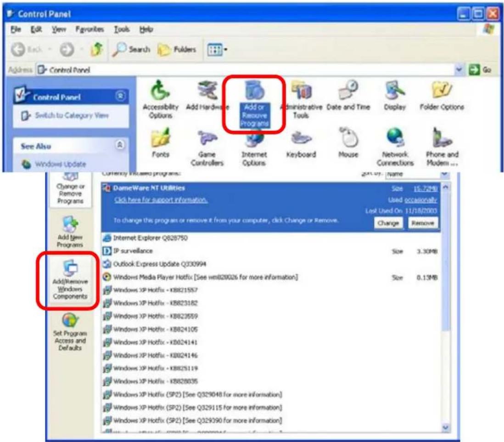Click program list scrollbar up arrow

[x=446, y=187]
